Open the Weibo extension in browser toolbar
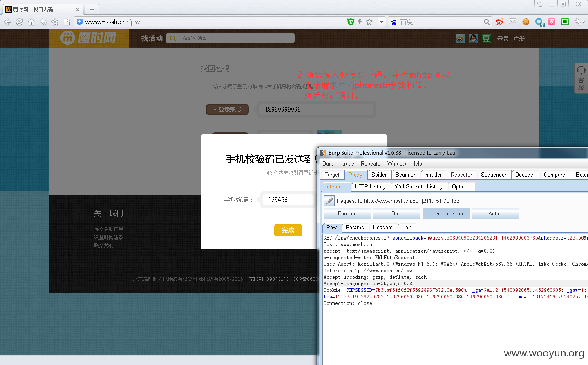Image resolution: width=588 pixels, height=365 pixels. pyautogui.click(x=499, y=22)
